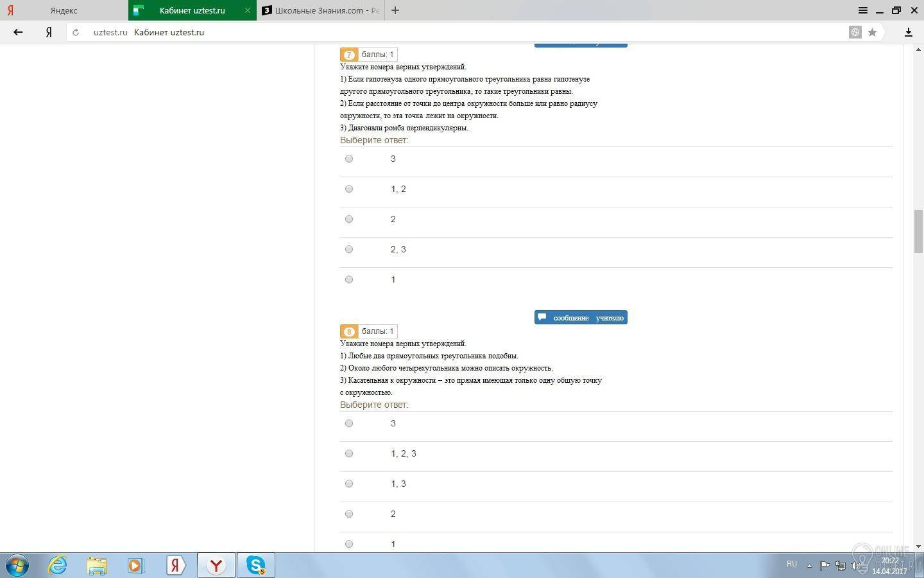Open the downloads arrow icon
Screen dimensions: 924x578
[909, 32]
